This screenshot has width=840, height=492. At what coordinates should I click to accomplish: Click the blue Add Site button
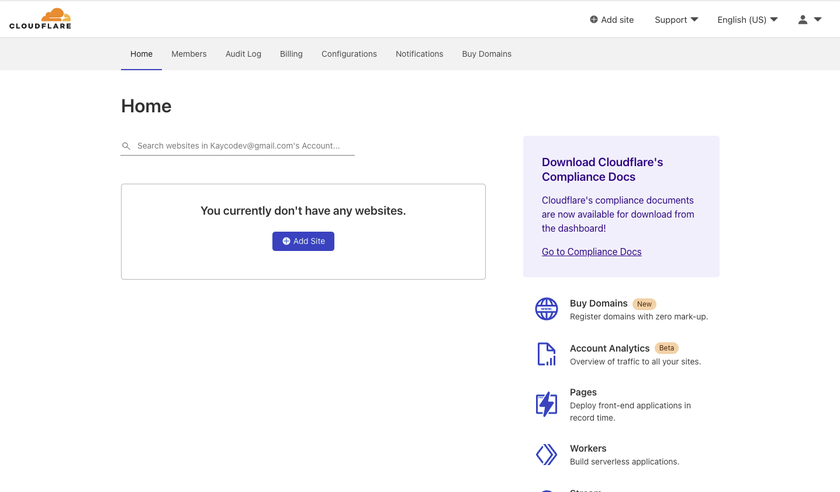click(303, 241)
